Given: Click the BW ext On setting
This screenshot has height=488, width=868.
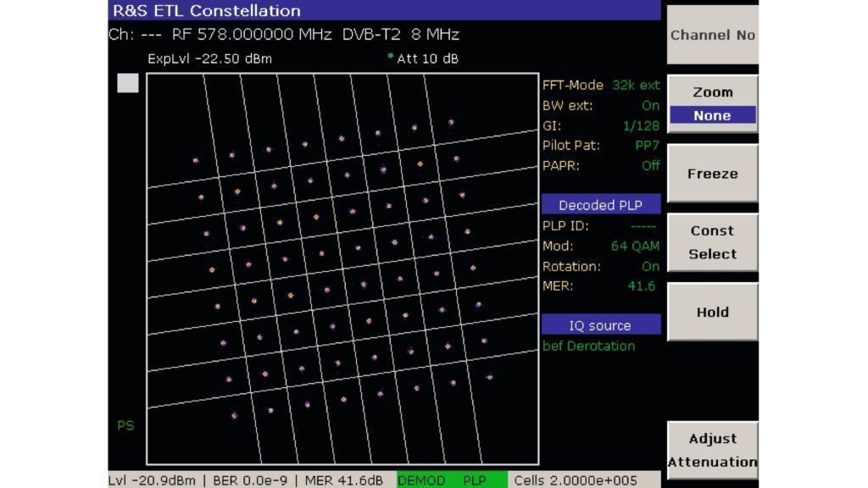Looking at the screenshot, I should [x=650, y=106].
